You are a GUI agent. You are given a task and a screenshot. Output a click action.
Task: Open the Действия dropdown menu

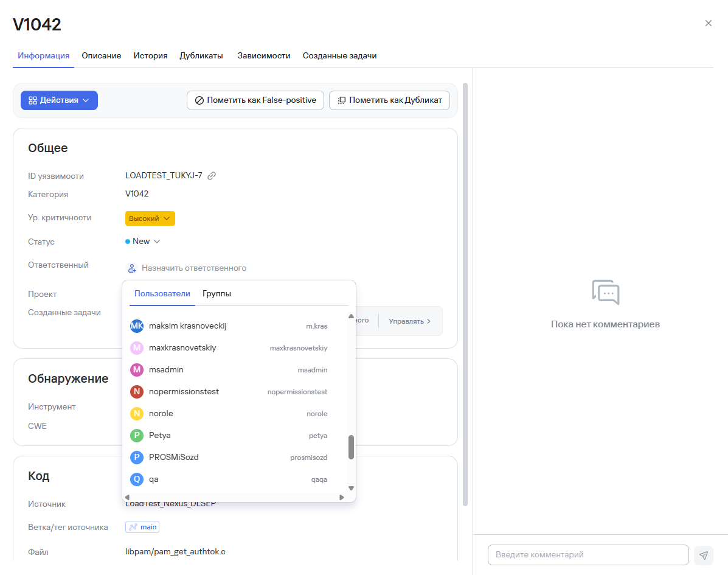pyautogui.click(x=59, y=100)
